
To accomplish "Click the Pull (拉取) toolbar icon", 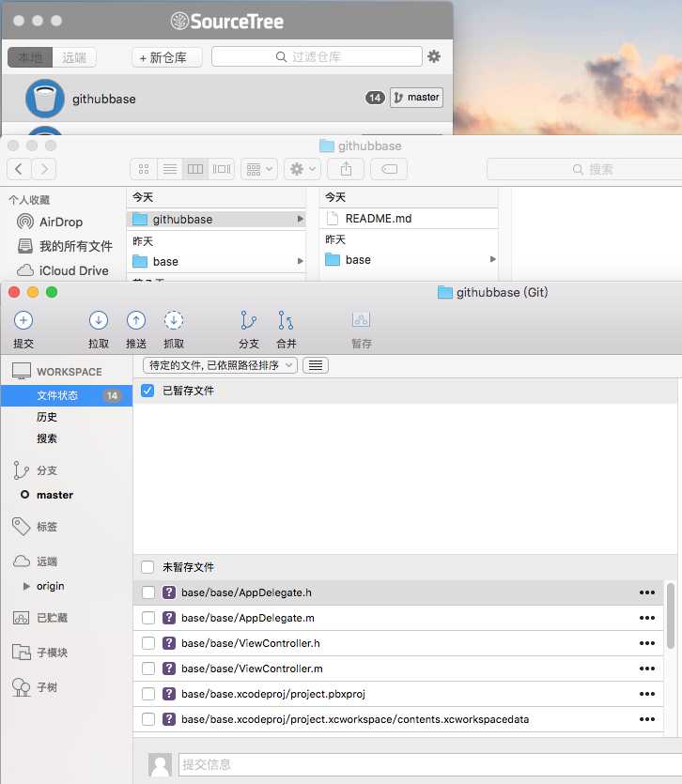I will (98, 320).
